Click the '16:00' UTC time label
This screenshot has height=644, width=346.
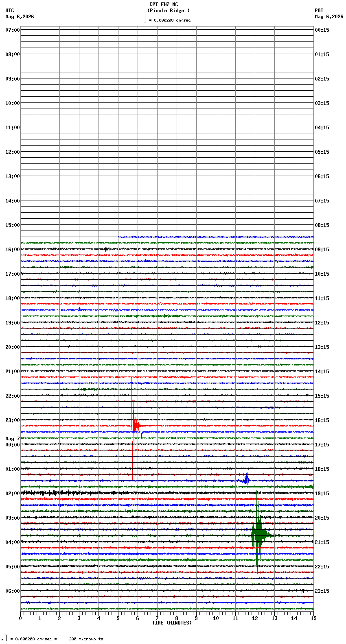pyautogui.click(x=13, y=250)
